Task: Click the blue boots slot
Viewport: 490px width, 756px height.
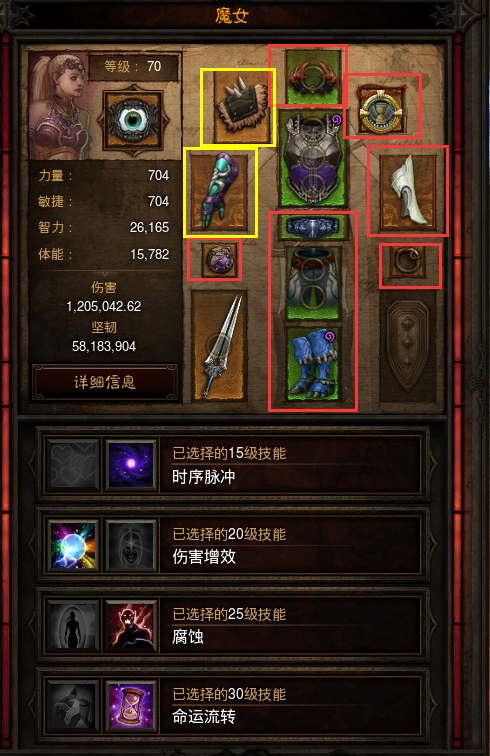Action: tap(313, 364)
